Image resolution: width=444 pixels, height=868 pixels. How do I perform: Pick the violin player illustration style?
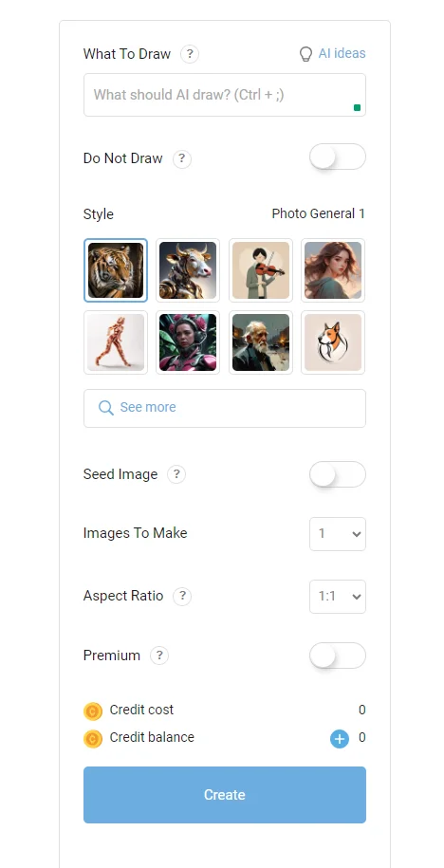click(261, 270)
